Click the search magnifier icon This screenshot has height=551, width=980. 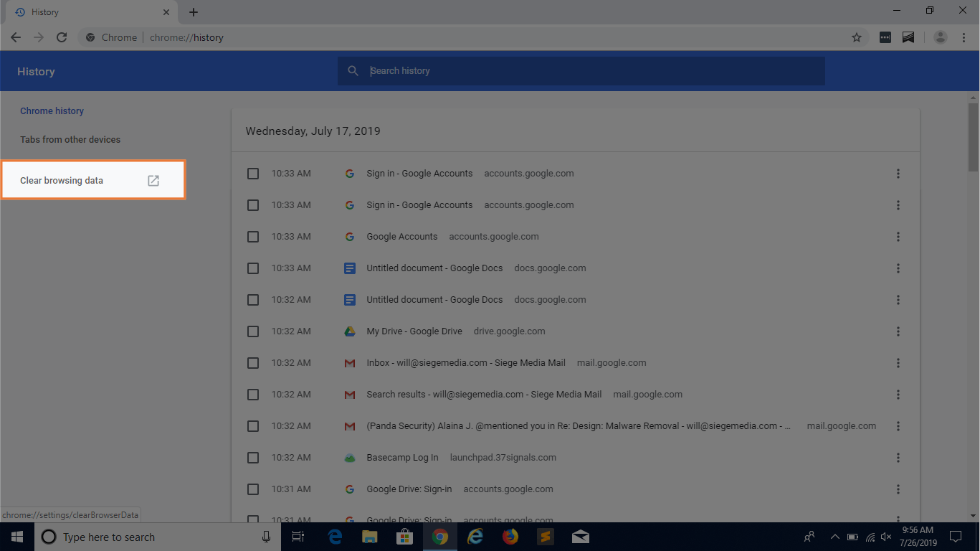tap(353, 71)
